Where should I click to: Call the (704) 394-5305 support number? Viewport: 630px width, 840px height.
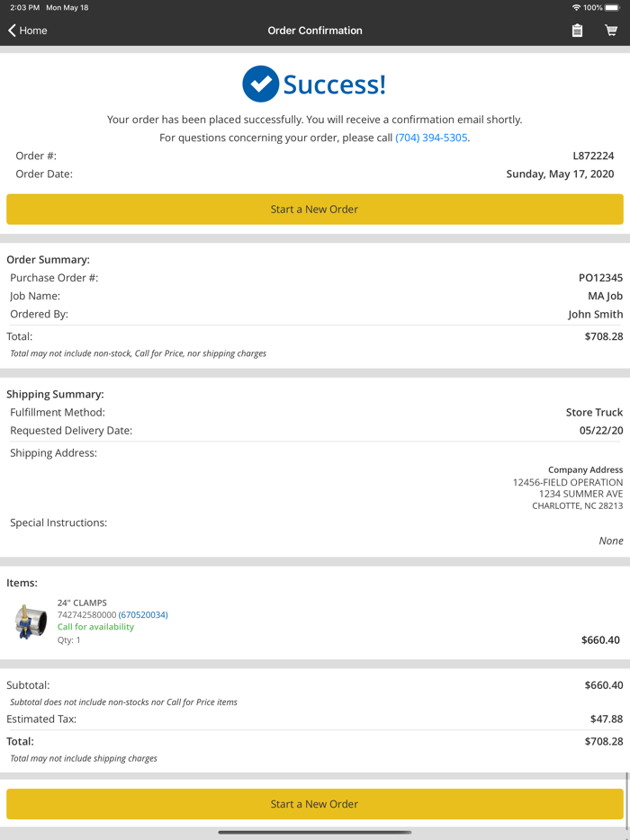point(431,137)
